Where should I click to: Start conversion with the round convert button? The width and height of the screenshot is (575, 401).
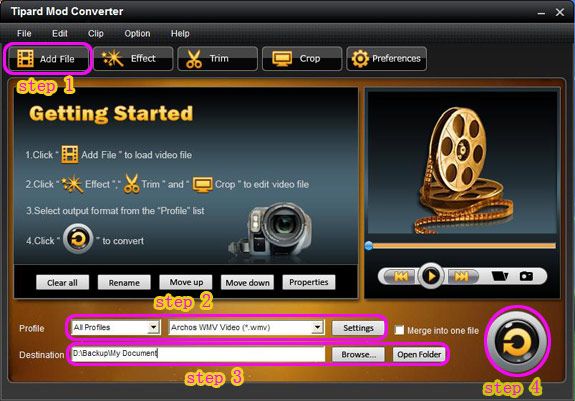[x=517, y=342]
